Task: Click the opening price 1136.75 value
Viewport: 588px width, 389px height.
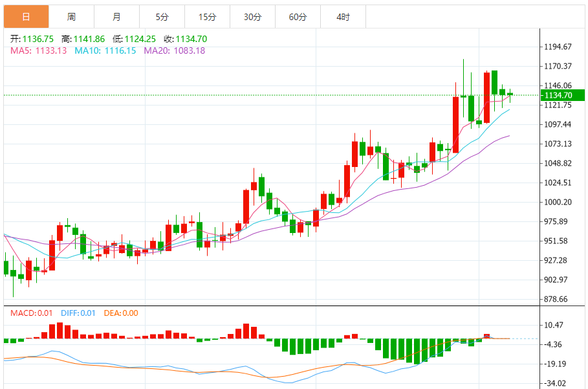Action: click(x=38, y=39)
